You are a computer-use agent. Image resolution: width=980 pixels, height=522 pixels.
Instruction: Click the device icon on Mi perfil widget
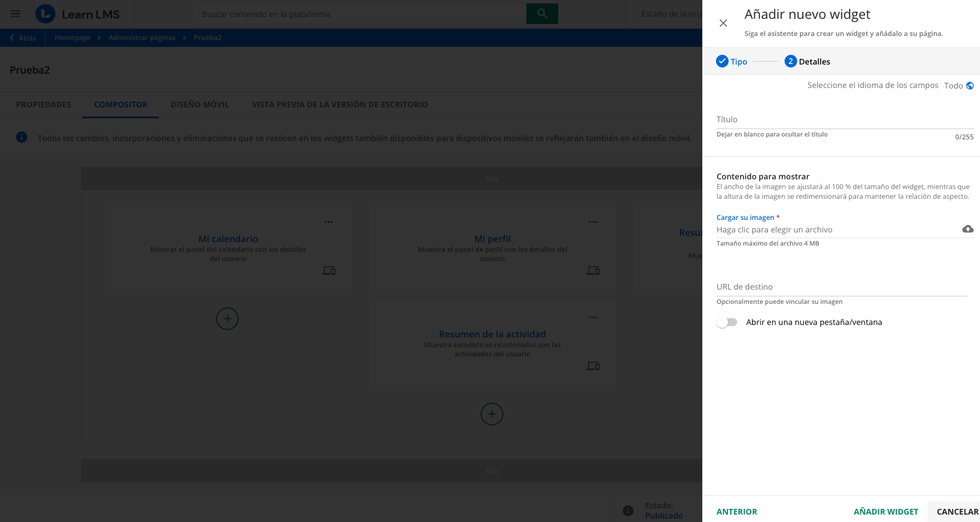593,271
